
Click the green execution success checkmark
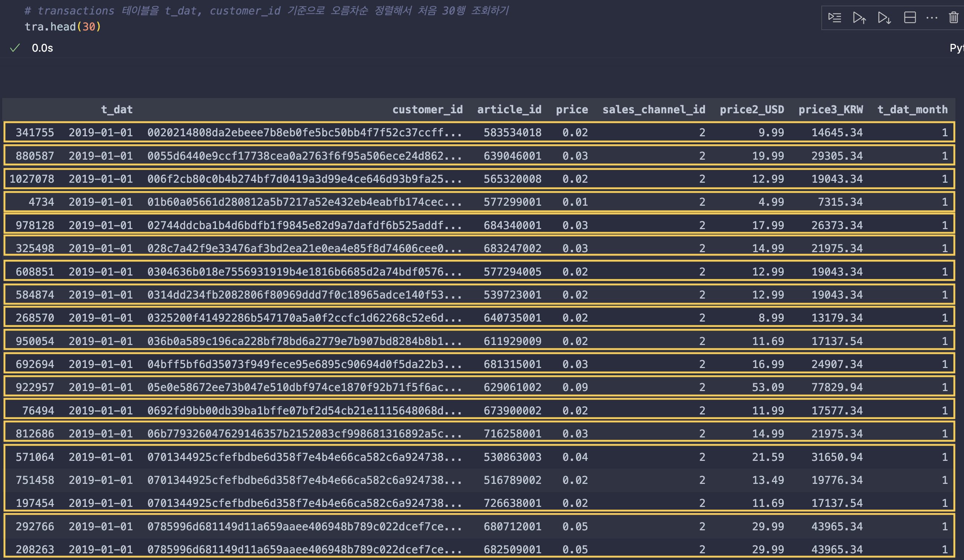click(15, 48)
